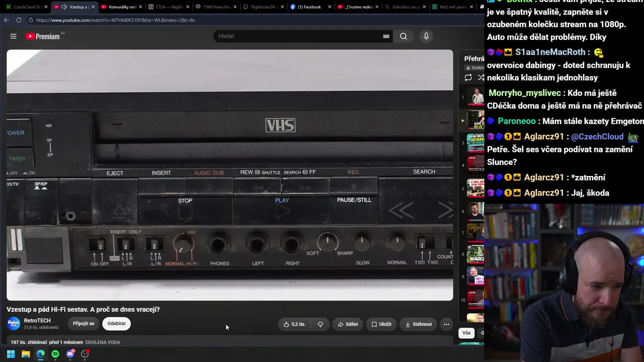Close the Facebook browser tab
The width and height of the screenshot is (644, 362).
(x=331, y=7)
